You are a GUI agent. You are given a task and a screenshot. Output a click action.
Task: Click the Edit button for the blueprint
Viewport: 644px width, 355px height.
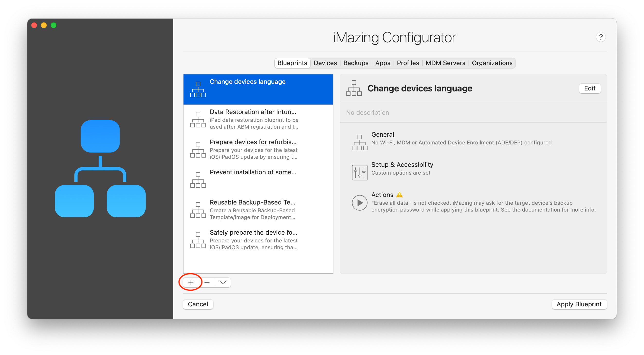[x=589, y=88]
